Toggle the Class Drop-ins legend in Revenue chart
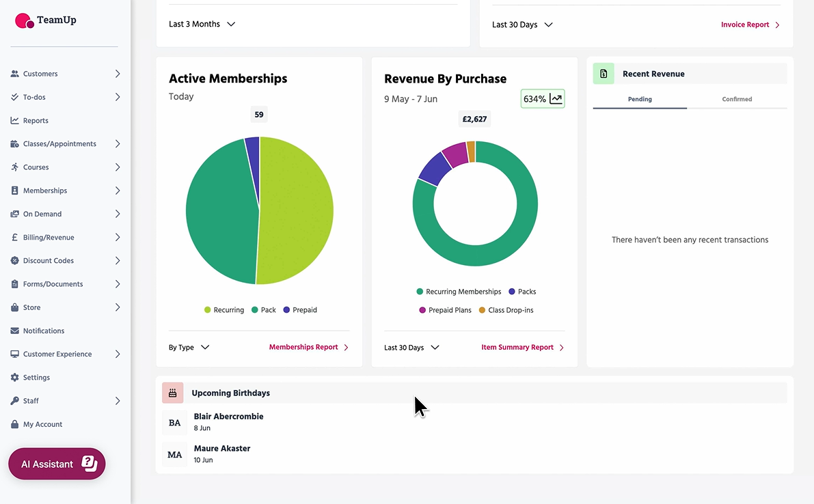Viewport: 814px width, 504px height. pos(506,310)
